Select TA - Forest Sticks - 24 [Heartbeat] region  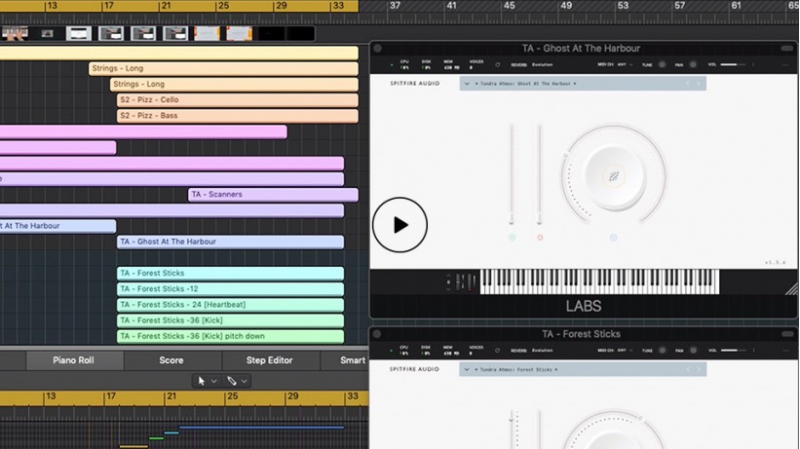[x=230, y=305]
